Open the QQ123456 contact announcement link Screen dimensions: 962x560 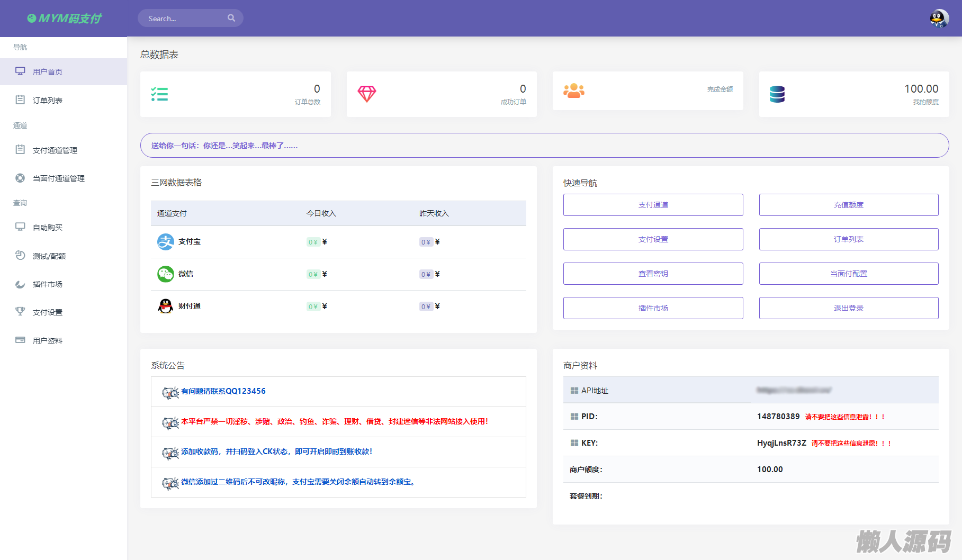[223, 391]
